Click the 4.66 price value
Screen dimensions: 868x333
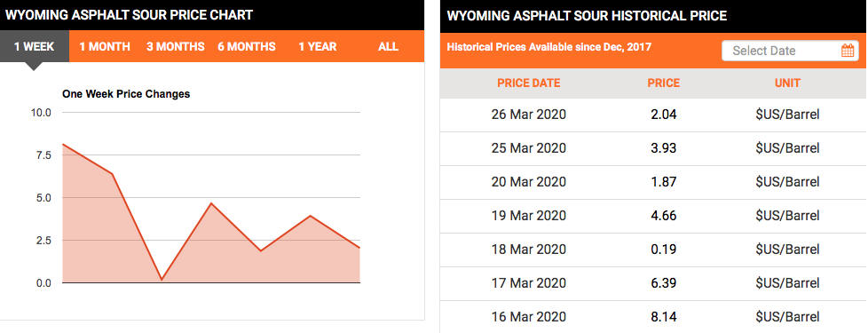[664, 215]
